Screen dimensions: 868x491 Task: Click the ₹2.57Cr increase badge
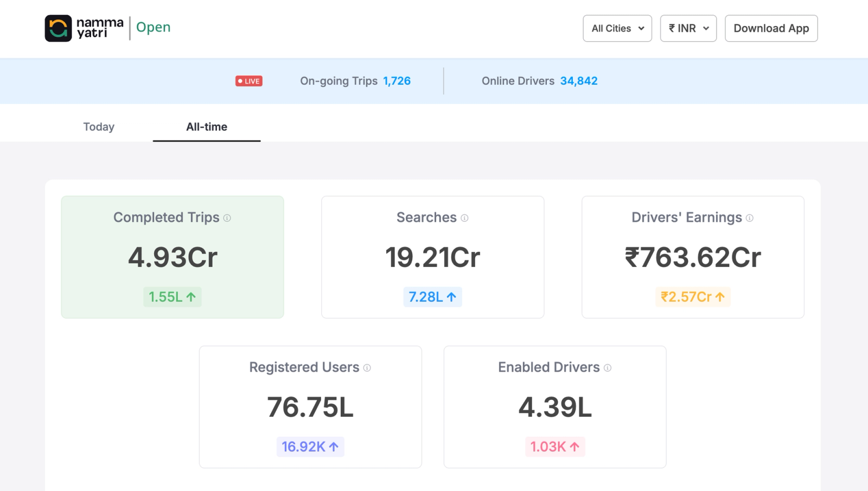coord(693,297)
